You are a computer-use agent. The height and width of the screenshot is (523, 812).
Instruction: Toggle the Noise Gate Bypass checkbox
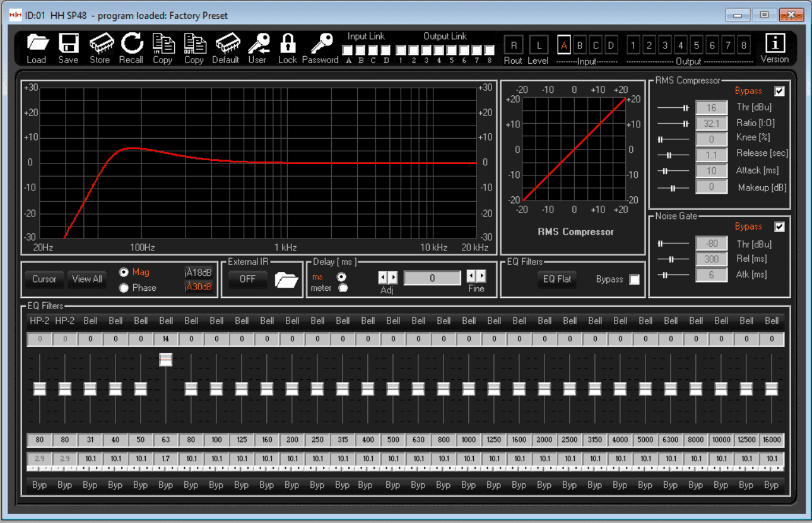click(779, 226)
